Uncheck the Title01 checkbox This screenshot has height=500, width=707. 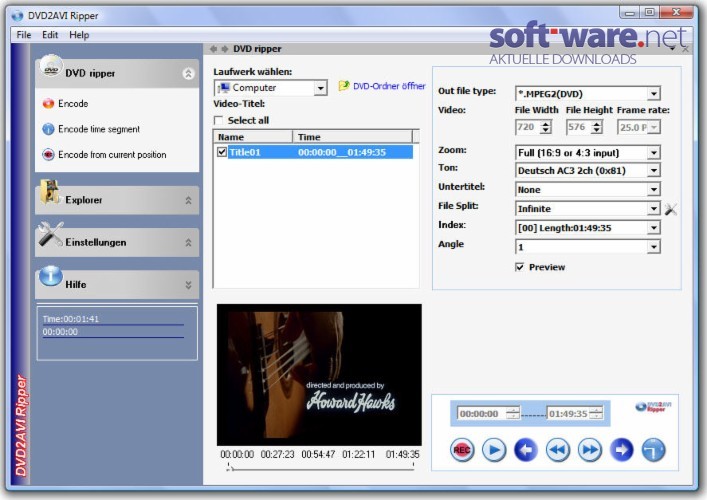tap(222, 152)
